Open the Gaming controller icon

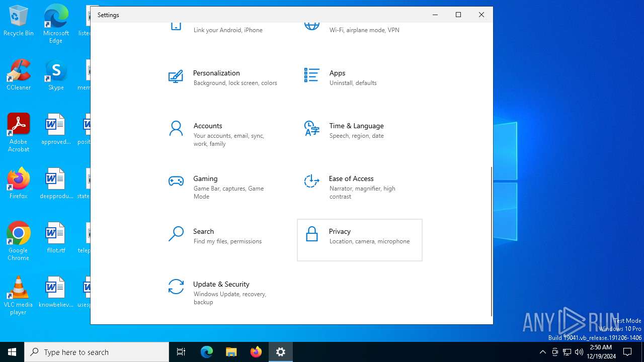(176, 181)
